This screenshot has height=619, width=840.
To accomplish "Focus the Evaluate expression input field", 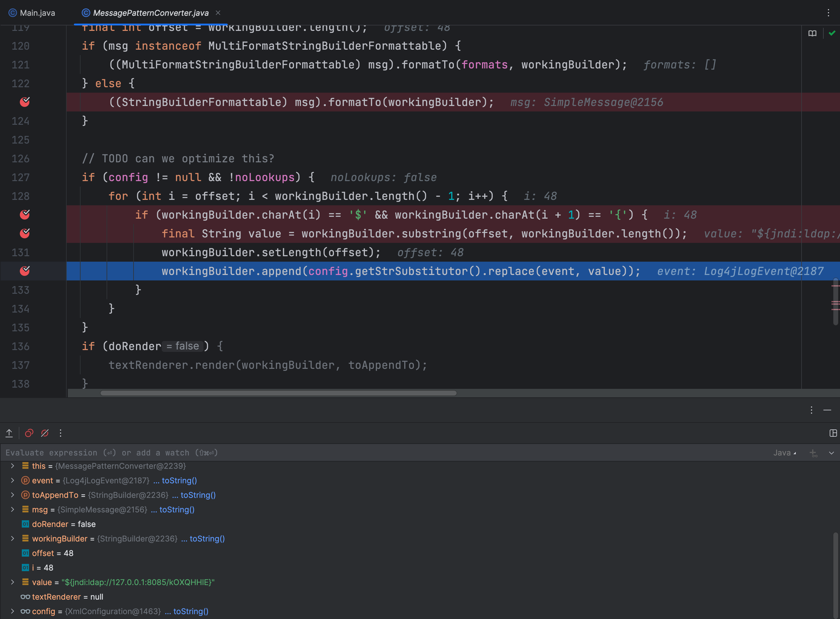I will (382, 453).
